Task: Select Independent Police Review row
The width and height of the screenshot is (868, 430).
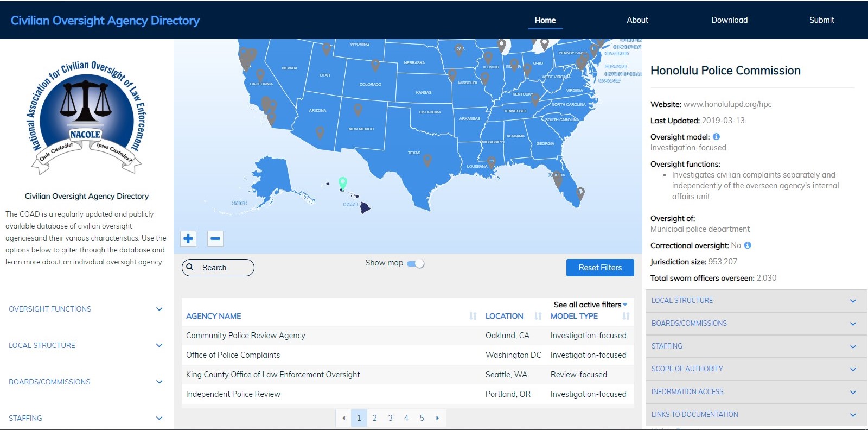Action: (408, 394)
